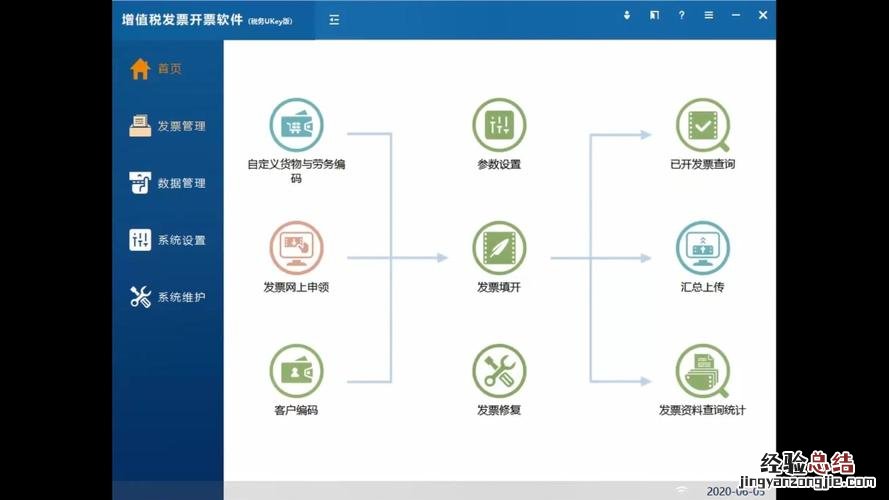
Task: Launch the 发票填开 feather icon
Action: [x=499, y=248]
